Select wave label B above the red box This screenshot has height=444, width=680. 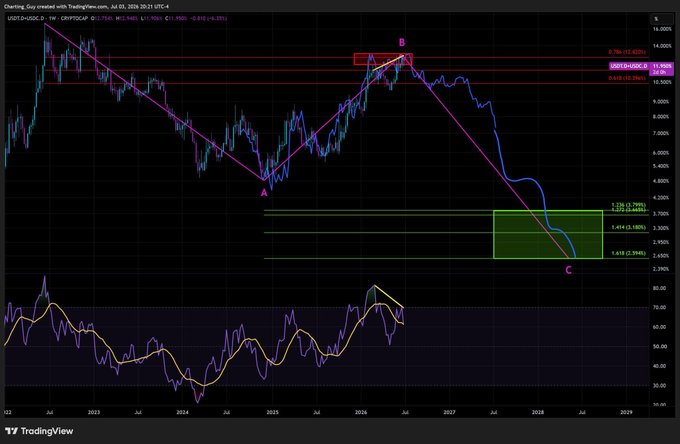pos(402,42)
